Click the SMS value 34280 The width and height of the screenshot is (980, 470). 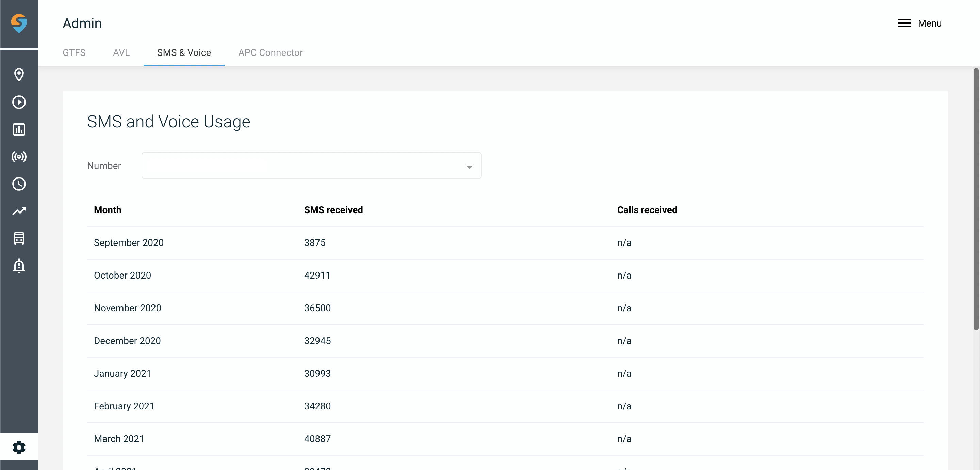(x=317, y=406)
